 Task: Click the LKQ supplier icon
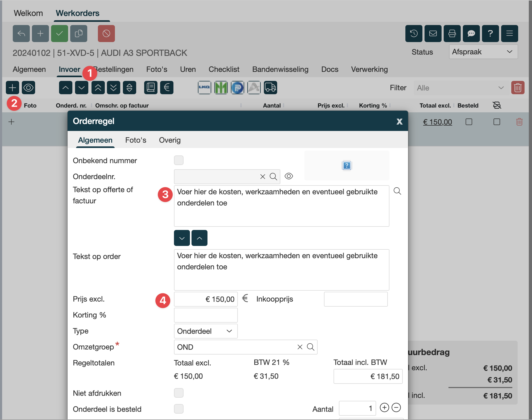pos(204,88)
